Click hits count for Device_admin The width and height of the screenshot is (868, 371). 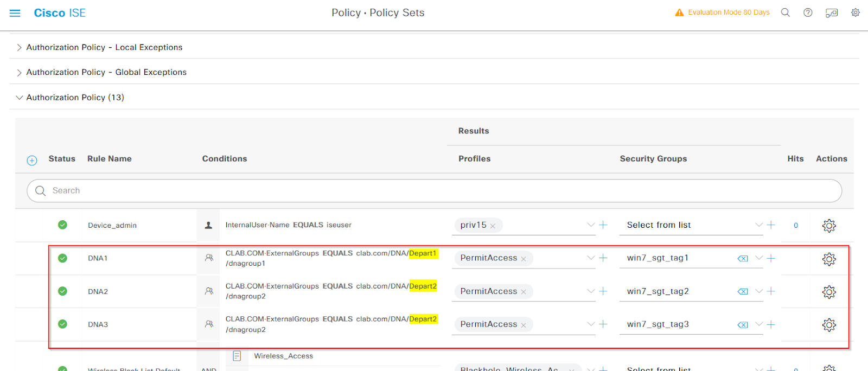[796, 226]
